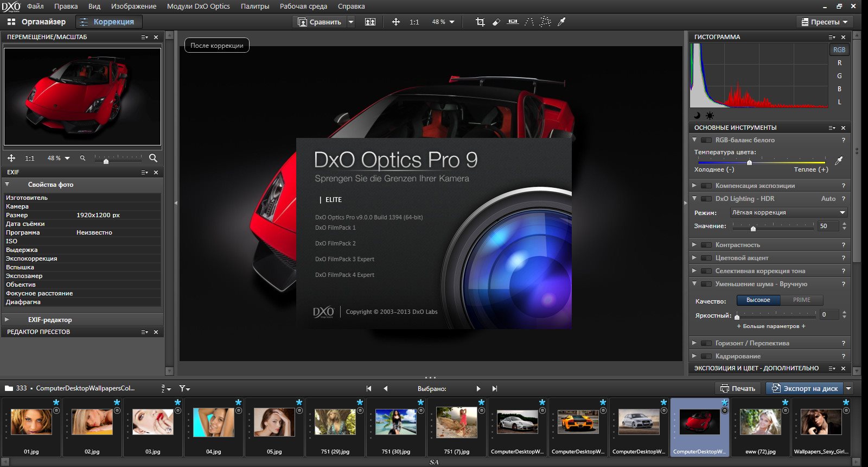Click the folder icon next to 333
The image size is (868, 467).
(x=9, y=388)
